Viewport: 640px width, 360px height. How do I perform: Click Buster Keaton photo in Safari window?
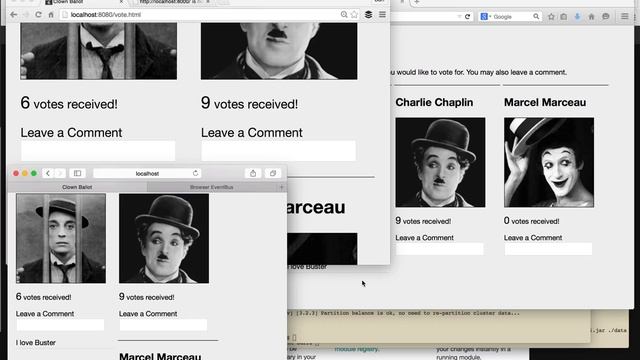pyautogui.click(x=61, y=238)
